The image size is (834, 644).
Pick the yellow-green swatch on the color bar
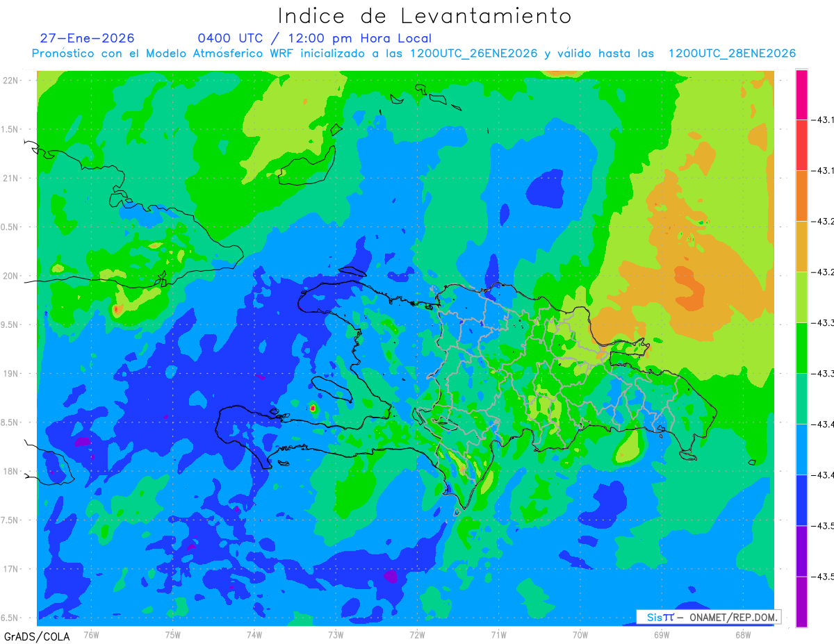tap(801, 297)
